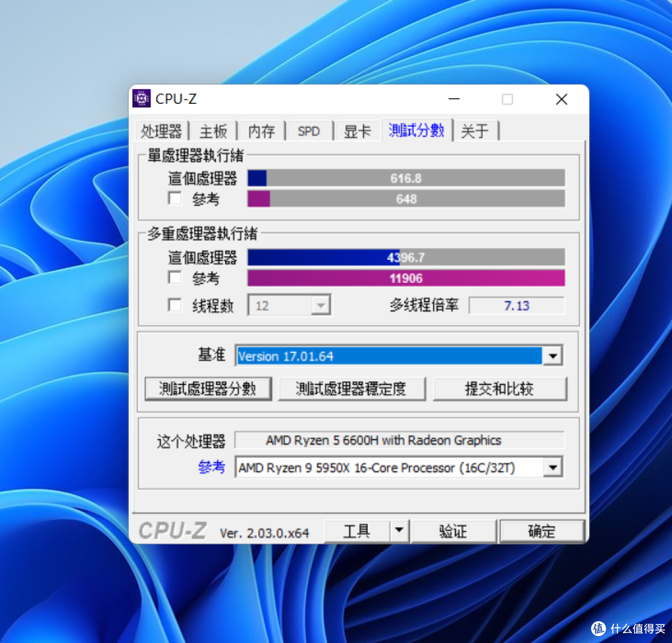The width and height of the screenshot is (672, 643).
Task: Close the CPU-Z window
Action: point(561,99)
